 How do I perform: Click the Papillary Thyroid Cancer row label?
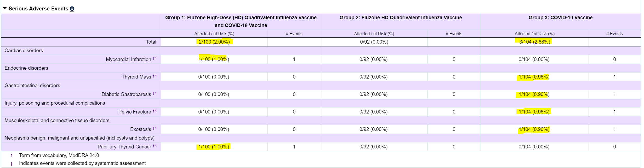click(124, 147)
